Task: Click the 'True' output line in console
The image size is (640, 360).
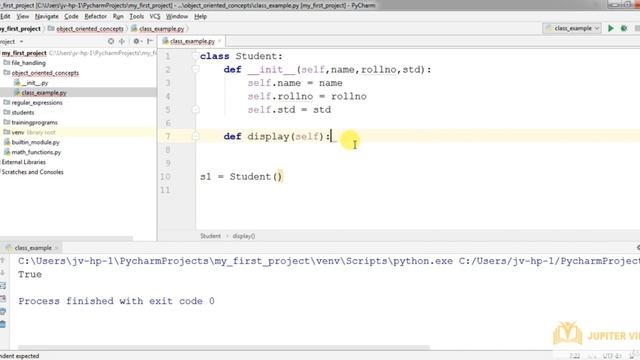Action: pos(30,274)
